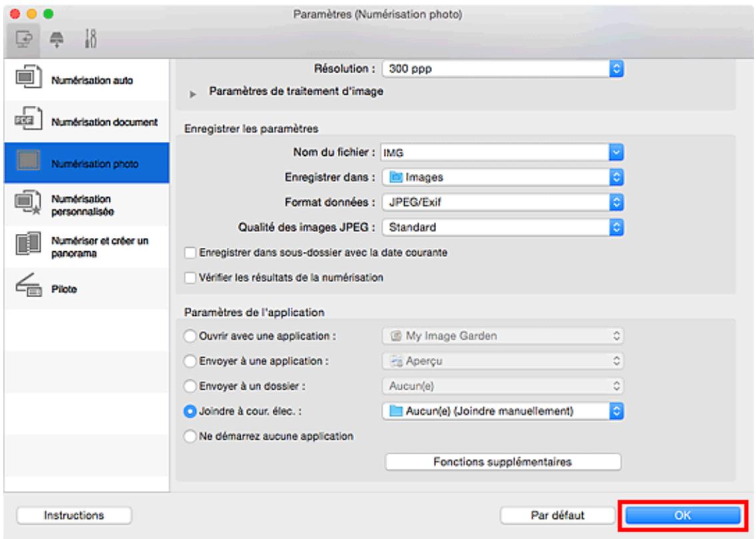Toggle Vérifier les résultats de la numérisation
The width and height of the screenshot is (756, 539).
(x=191, y=278)
